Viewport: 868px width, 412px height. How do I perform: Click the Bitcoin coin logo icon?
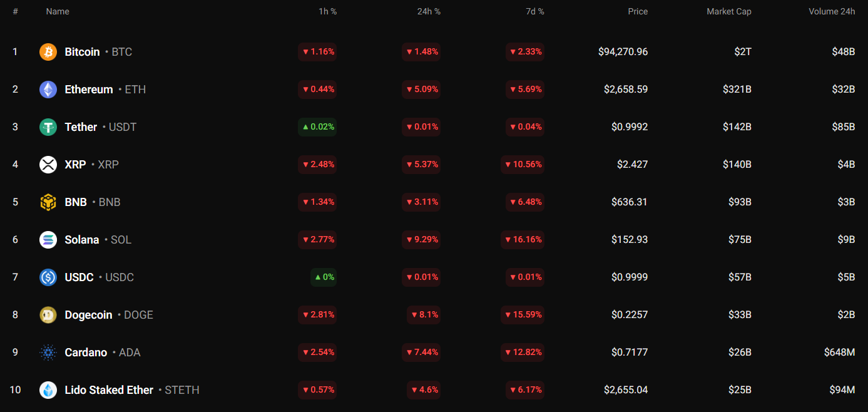coord(48,52)
